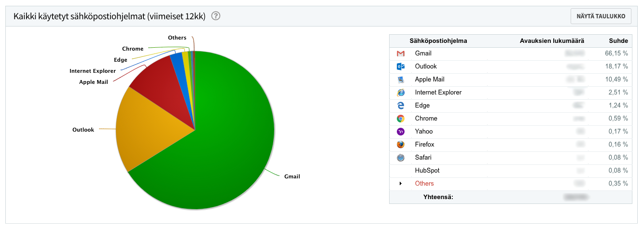The width and height of the screenshot is (644, 229).
Task: Click the Chrome chart label
Action: [133, 49]
